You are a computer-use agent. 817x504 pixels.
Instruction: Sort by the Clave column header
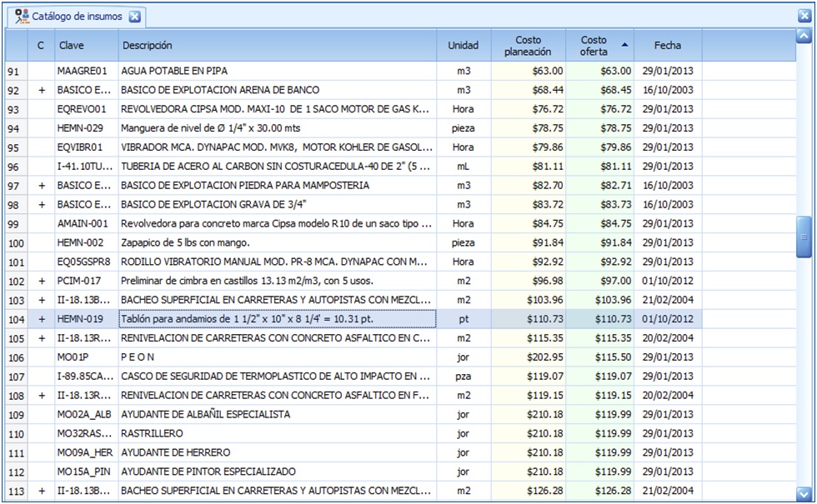tap(71, 46)
